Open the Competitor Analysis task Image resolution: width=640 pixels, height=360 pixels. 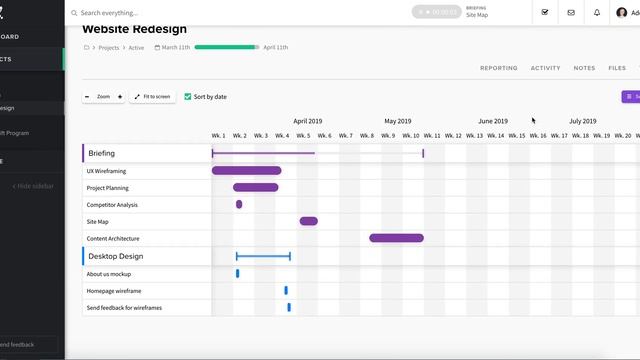pos(112,205)
